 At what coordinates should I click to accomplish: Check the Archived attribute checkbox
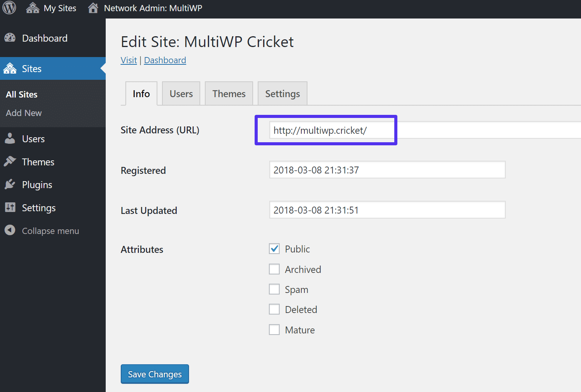point(274,269)
